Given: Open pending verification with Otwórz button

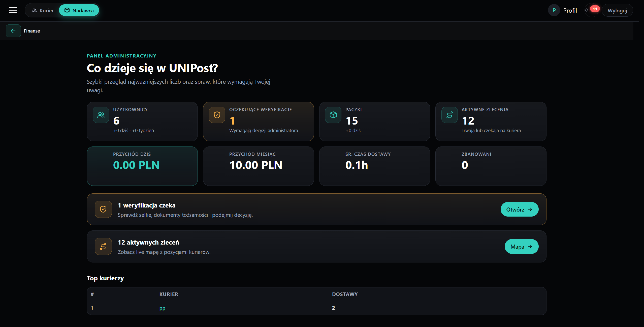Looking at the screenshot, I should (x=520, y=209).
